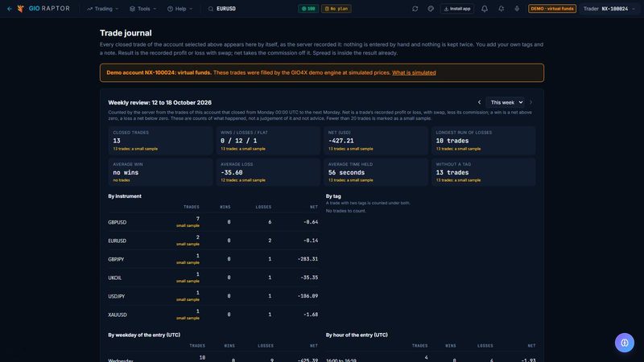The width and height of the screenshot is (644, 362).
Task: Click By weekday of the entry heading
Action: (x=144, y=335)
